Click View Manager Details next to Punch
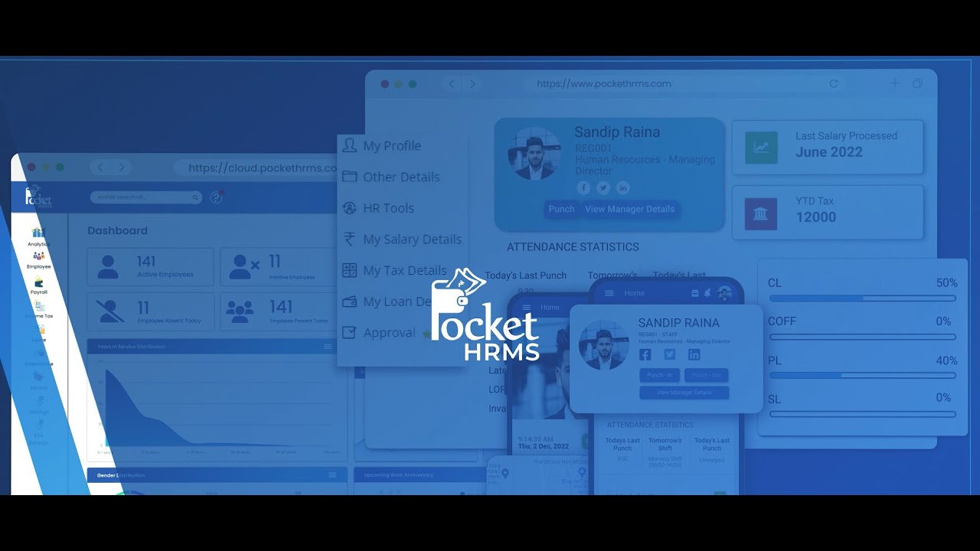This screenshot has width=980, height=551. (629, 209)
